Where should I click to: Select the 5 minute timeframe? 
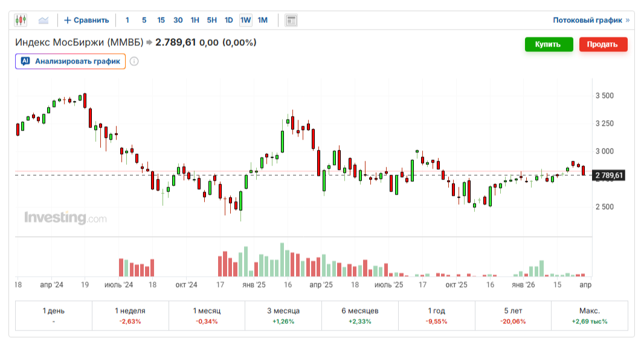tap(144, 20)
